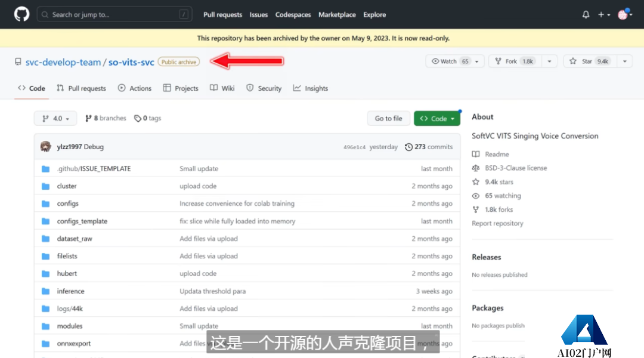
Task: Open the Security tab
Action: (264, 88)
